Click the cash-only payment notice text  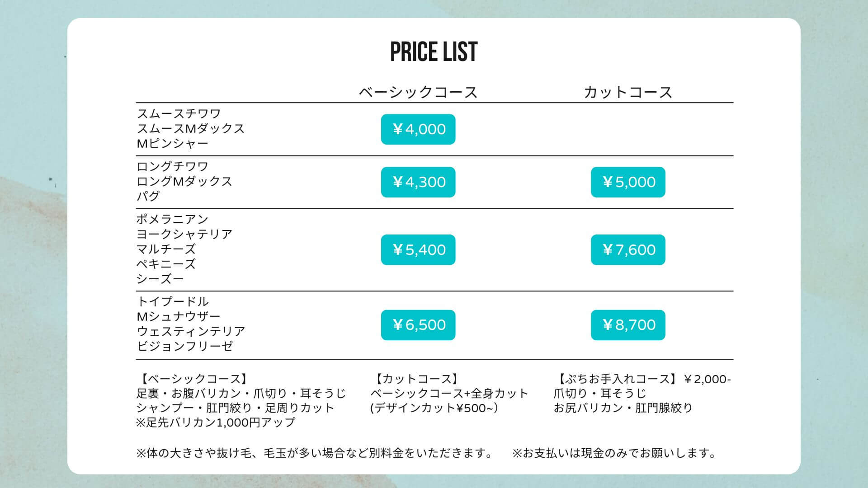click(x=615, y=453)
